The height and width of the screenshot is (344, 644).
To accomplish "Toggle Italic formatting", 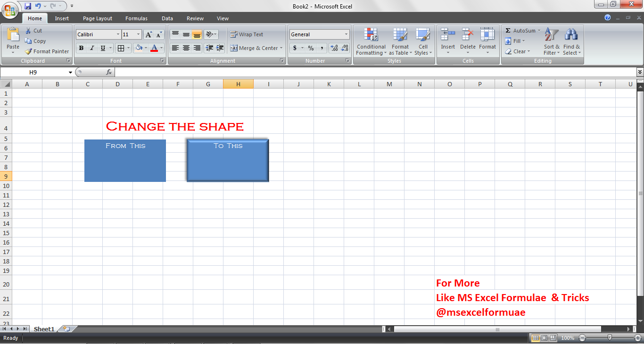I will click(x=92, y=48).
